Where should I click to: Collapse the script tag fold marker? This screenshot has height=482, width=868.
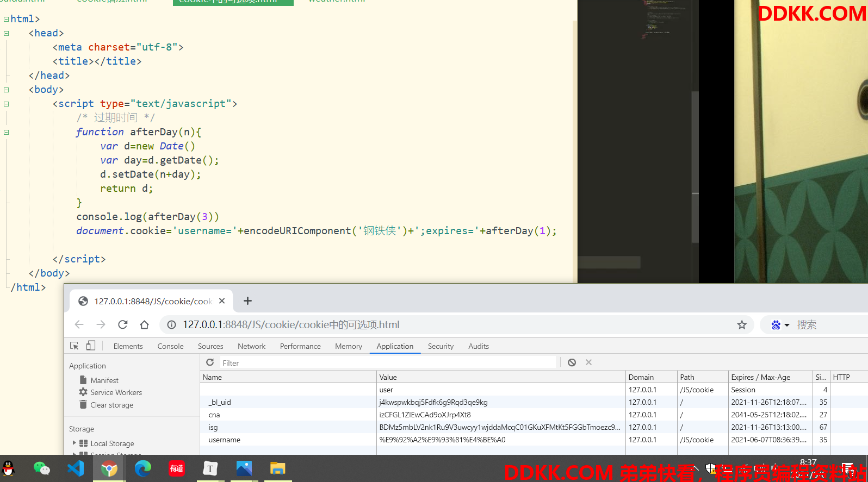pos(6,104)
